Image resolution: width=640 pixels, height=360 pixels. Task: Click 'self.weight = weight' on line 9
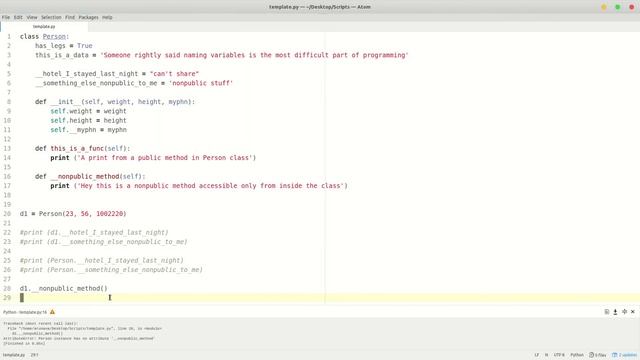click(89, 111)
